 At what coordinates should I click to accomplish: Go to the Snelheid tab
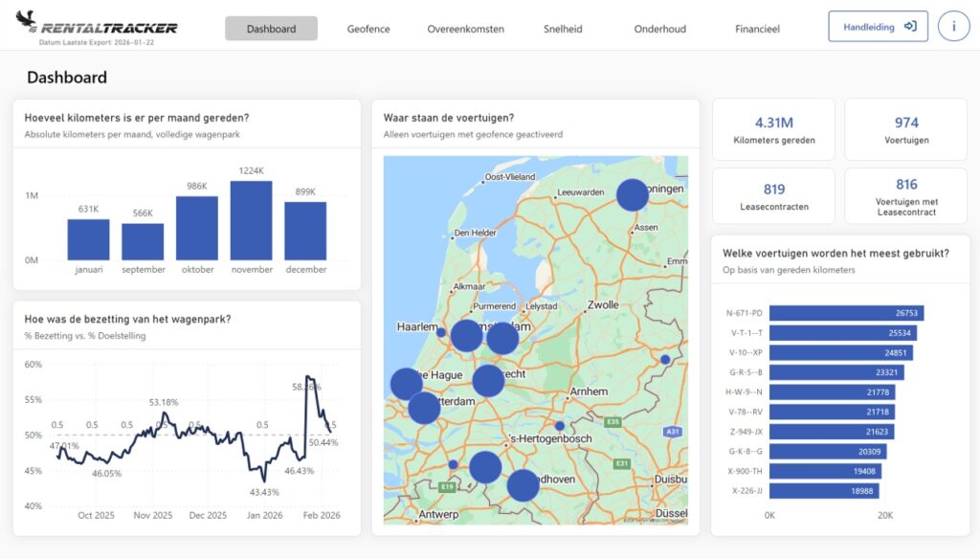(563, 29)
